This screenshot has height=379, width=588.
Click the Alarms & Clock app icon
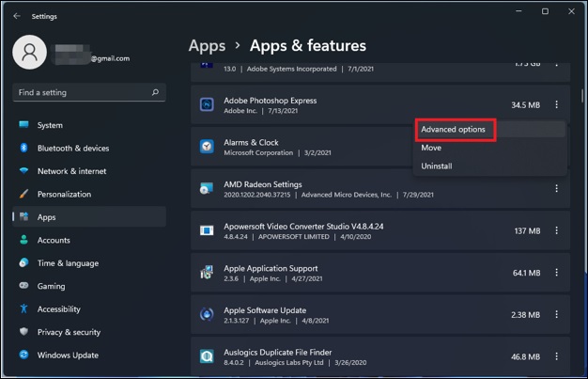tap(207, 147)
